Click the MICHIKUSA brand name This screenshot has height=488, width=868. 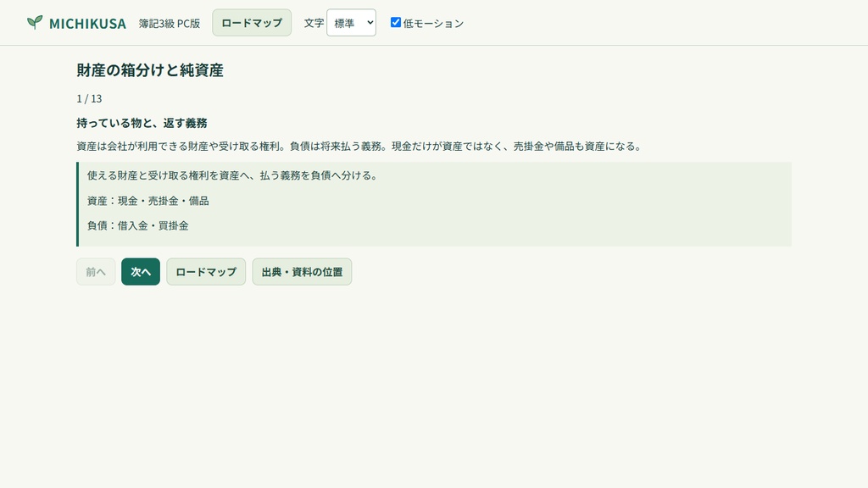coord(87,23)
